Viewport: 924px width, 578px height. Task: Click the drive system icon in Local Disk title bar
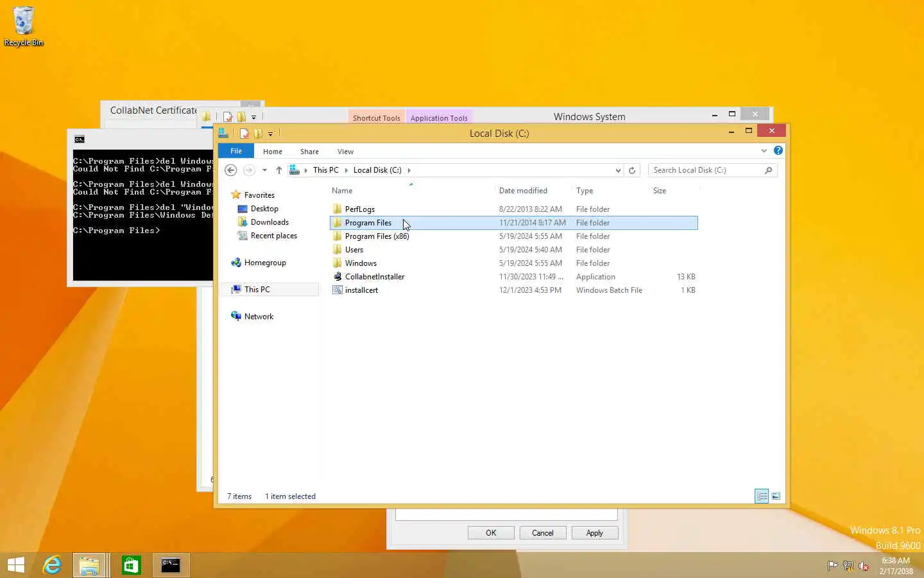click(223, 133)
